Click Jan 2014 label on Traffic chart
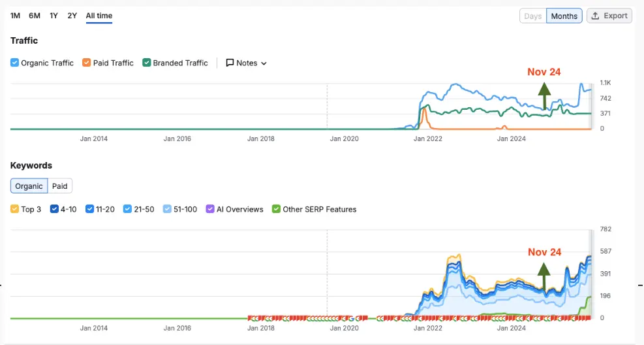Image resolution: width=644 pixels, height=345 pixels. 94,139
